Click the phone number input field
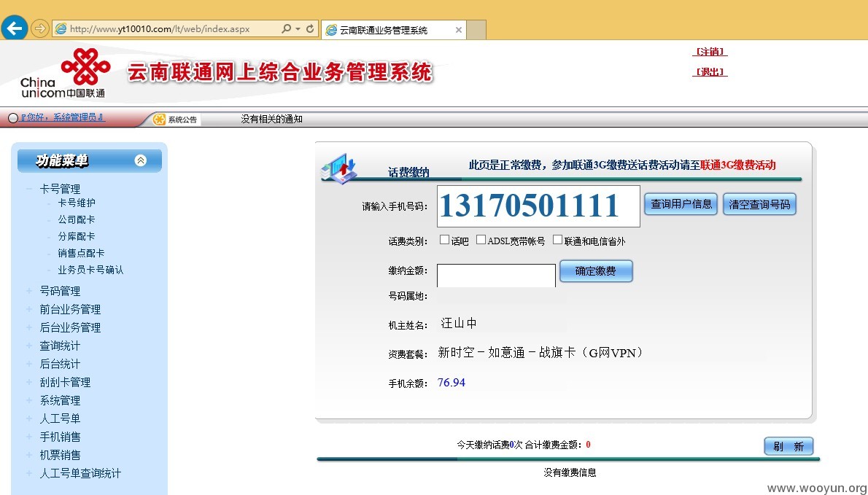Screen dimensions: 868x495 coord(538,206)
